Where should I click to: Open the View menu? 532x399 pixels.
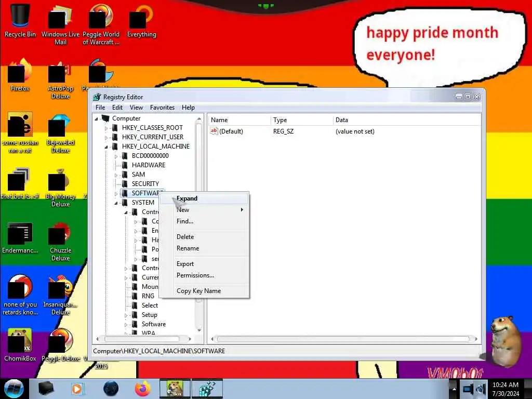(137, 108)
